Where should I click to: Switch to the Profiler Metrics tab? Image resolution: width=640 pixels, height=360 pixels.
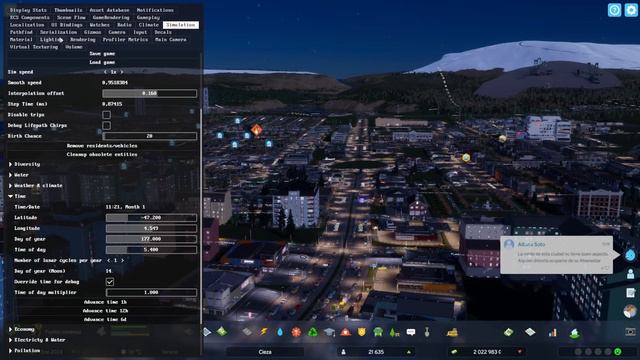(125, 40)
